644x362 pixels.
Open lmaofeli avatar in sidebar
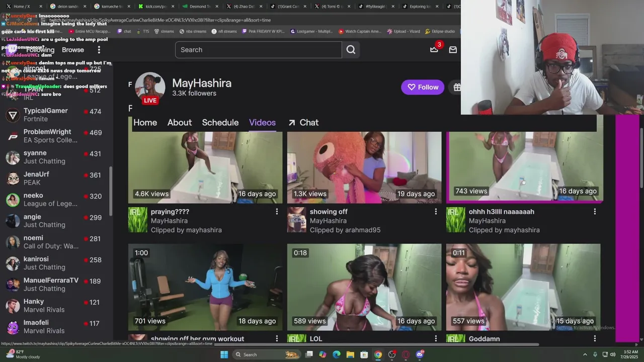pos(13,327)
